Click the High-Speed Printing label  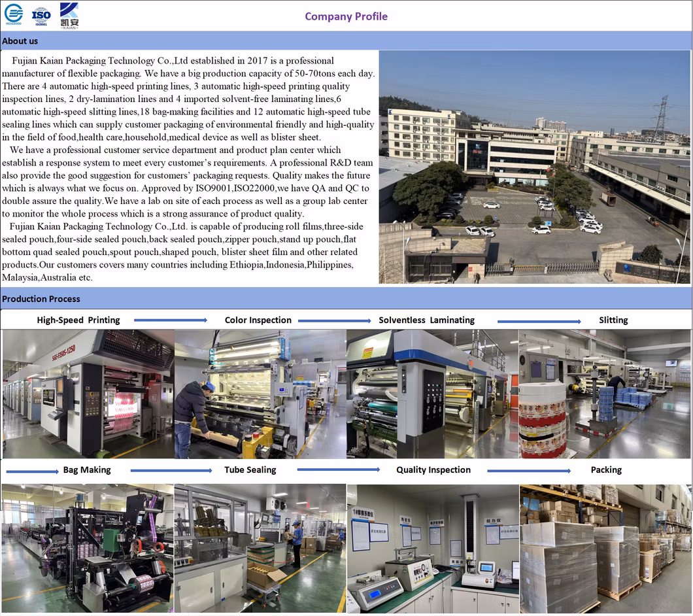click(x=78, y=320)
